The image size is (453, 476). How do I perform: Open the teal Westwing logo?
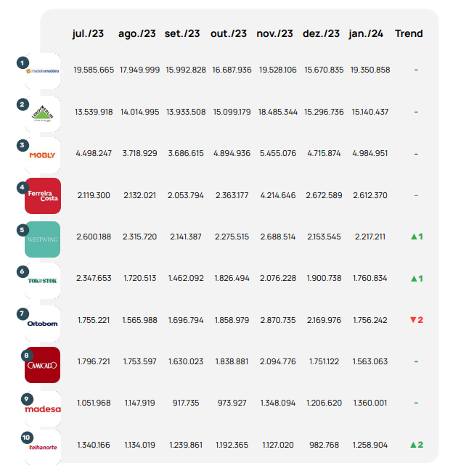click(x=43, y=239)
